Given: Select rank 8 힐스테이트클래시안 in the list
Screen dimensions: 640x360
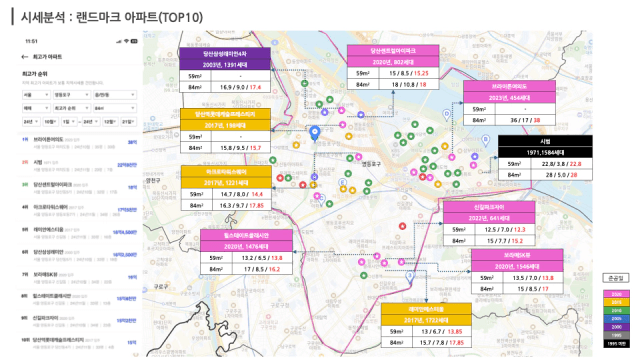Looking at the screenshot, I should pos(79,299).
